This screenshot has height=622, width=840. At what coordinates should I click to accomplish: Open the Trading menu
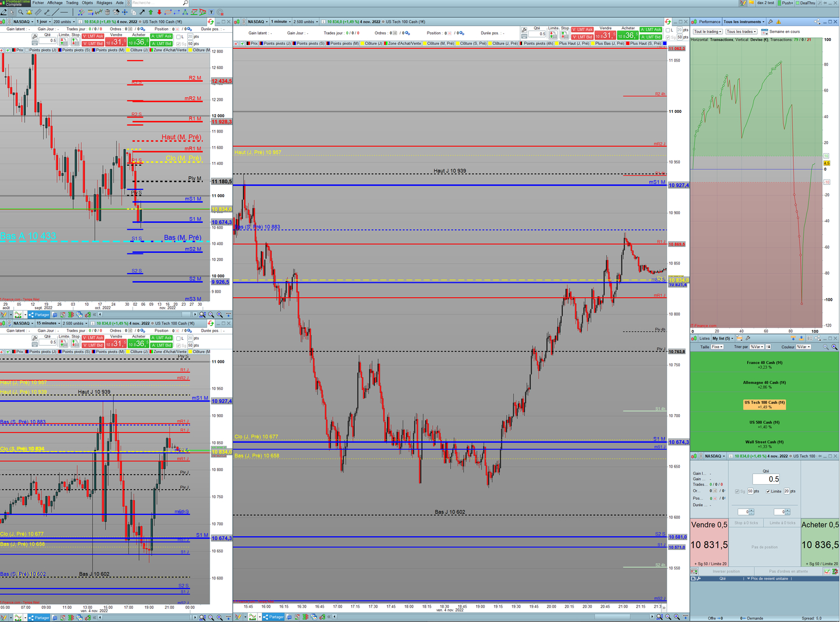(x=72, y=3)
